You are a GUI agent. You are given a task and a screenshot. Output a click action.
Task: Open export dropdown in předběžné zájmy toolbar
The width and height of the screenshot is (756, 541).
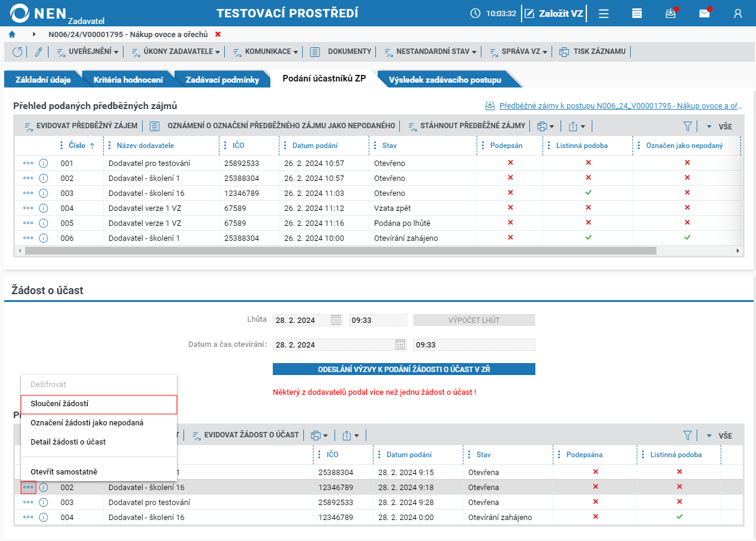click(577, 126)
